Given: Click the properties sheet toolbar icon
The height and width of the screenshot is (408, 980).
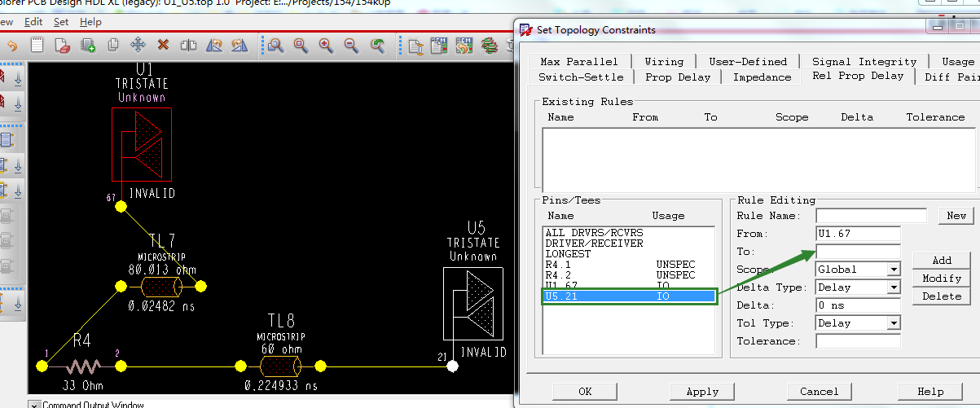Looking at the screenshot, I should coord(415,46).
